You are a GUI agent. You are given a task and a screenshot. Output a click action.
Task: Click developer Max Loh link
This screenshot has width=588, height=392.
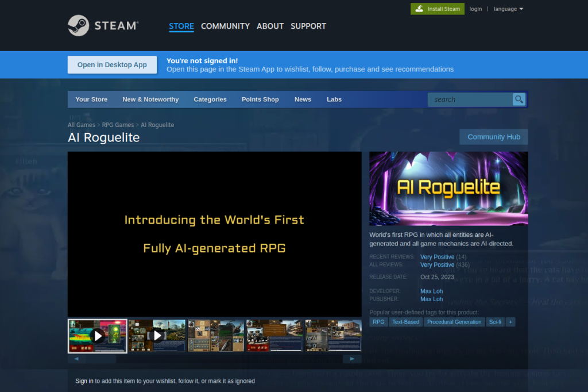pyautogui.click(x=432, y=291)
